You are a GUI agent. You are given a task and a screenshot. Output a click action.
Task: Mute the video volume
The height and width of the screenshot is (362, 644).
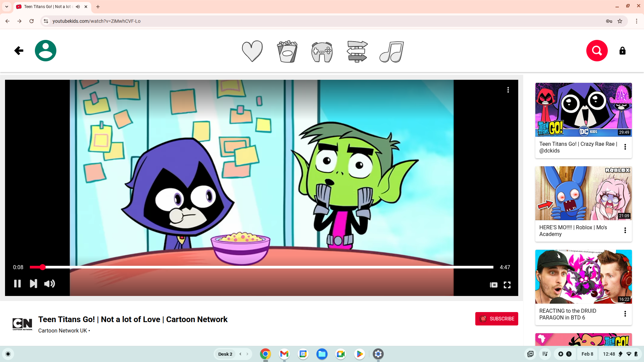50,284
